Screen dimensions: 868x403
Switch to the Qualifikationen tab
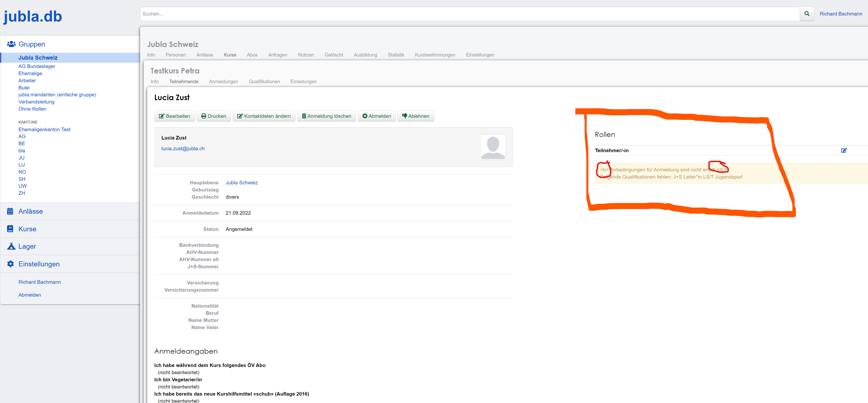[264, 81]
